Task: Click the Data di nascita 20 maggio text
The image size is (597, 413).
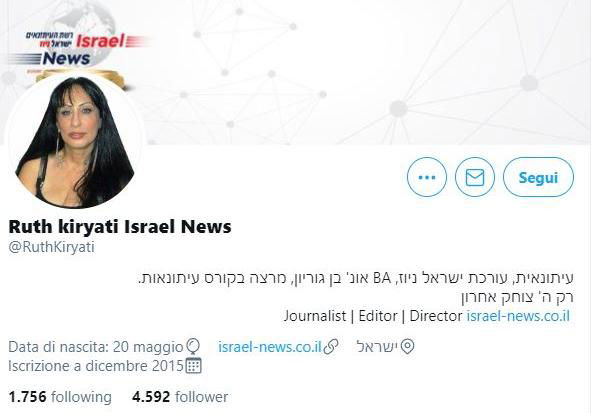Action: (96, 347)
